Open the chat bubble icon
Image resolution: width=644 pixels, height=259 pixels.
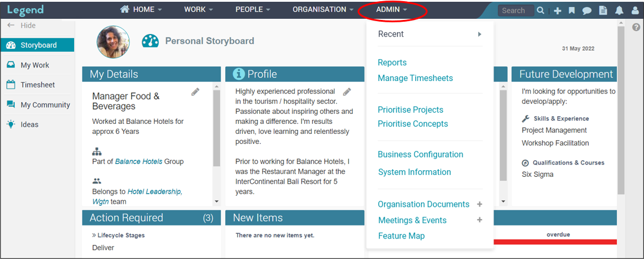[587, 11]
